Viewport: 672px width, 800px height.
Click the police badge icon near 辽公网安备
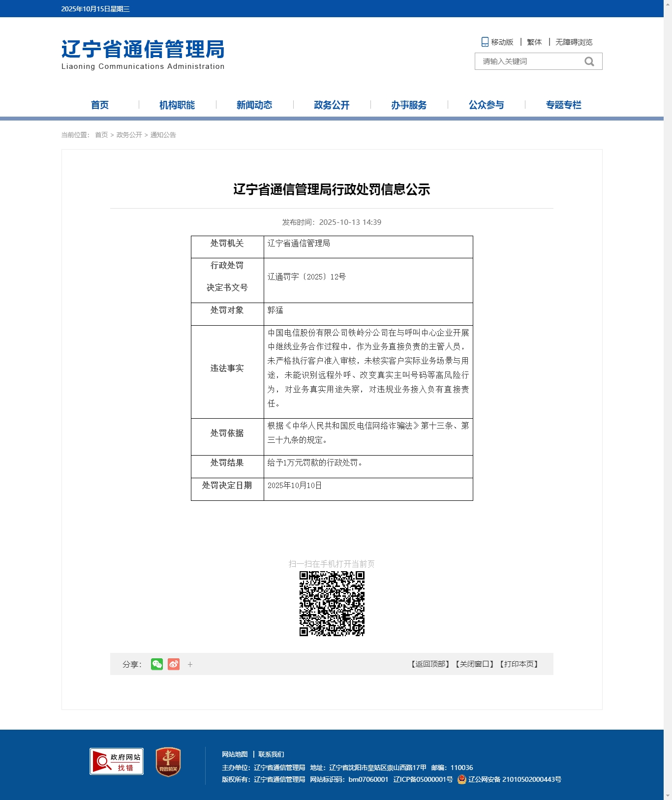click(x=461, y=779)
